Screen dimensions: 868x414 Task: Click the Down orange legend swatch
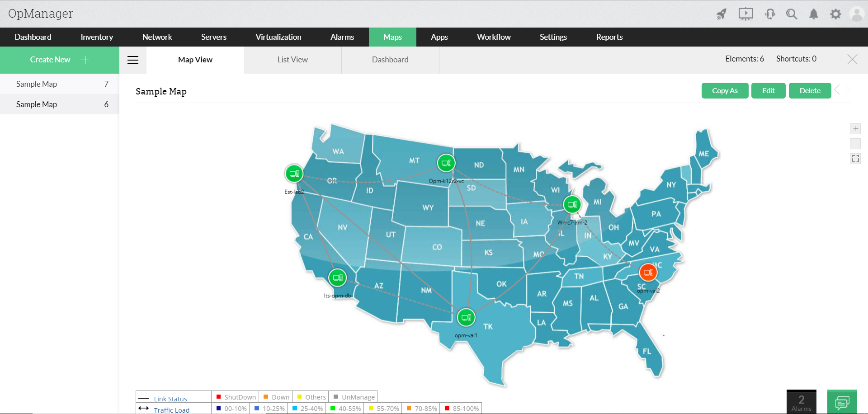click(x=266, y=397)
